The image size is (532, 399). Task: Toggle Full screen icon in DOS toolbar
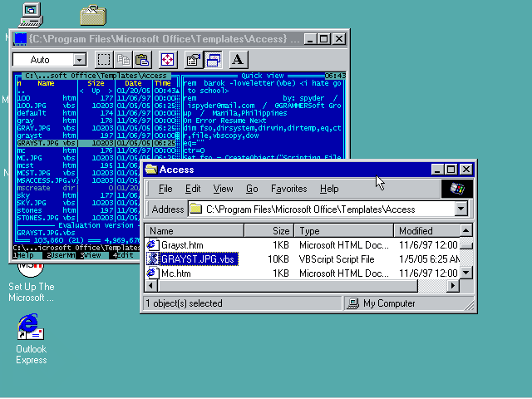click(167, 60)
